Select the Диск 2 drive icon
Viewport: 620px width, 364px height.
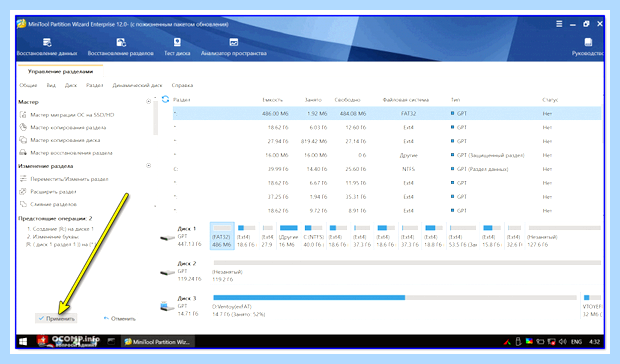tap(167, 272)
